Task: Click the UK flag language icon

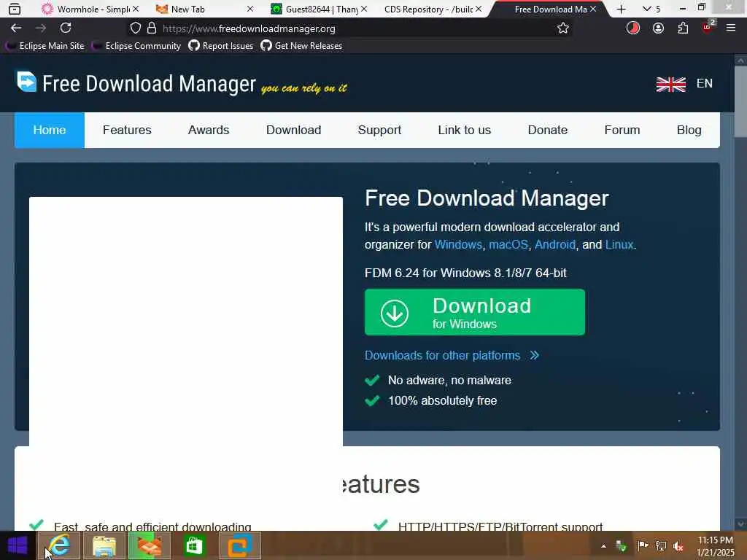Action: tap(671, 84)
